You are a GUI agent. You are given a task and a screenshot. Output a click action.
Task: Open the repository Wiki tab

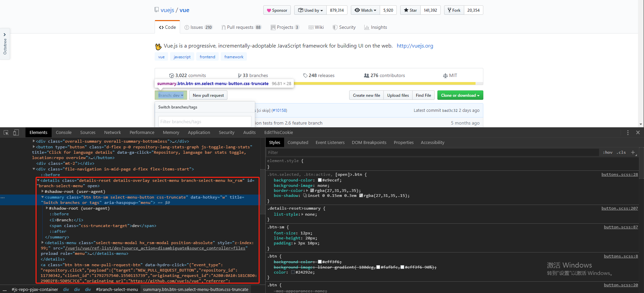point(316,27)
